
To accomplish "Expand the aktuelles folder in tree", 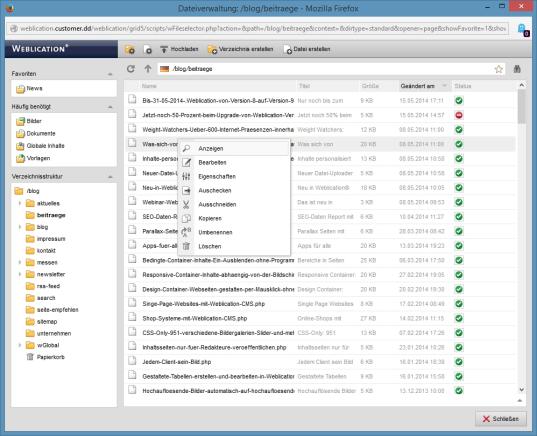I will point(20,203).
